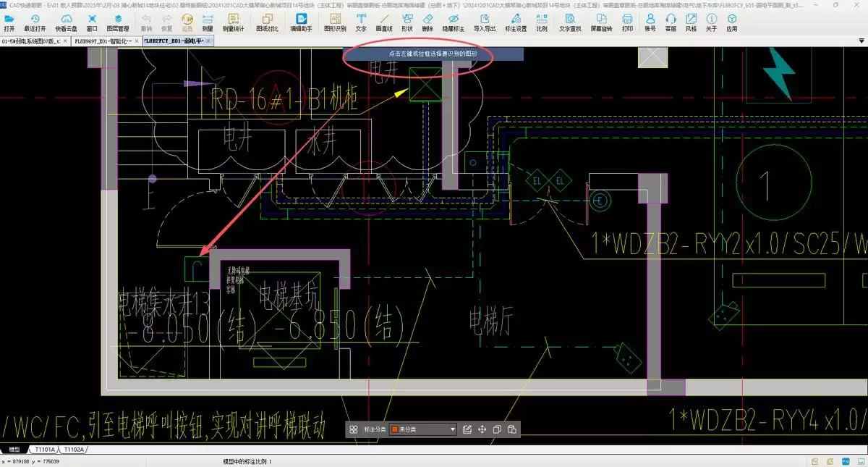Viewport: 868px width, 467px height.
Task: Toggle 隐藏标注 hide annotations
Action: click(x=454, y=22)
